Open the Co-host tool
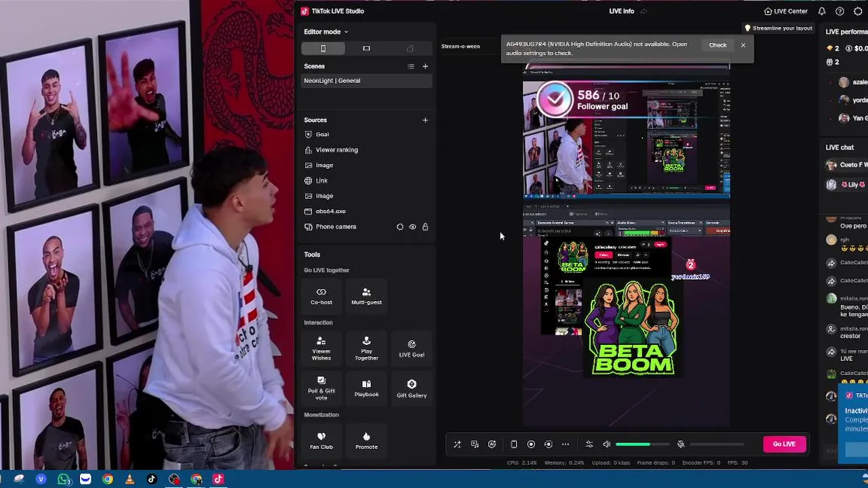Screen dimensions: 868x488 click(321, 296)
